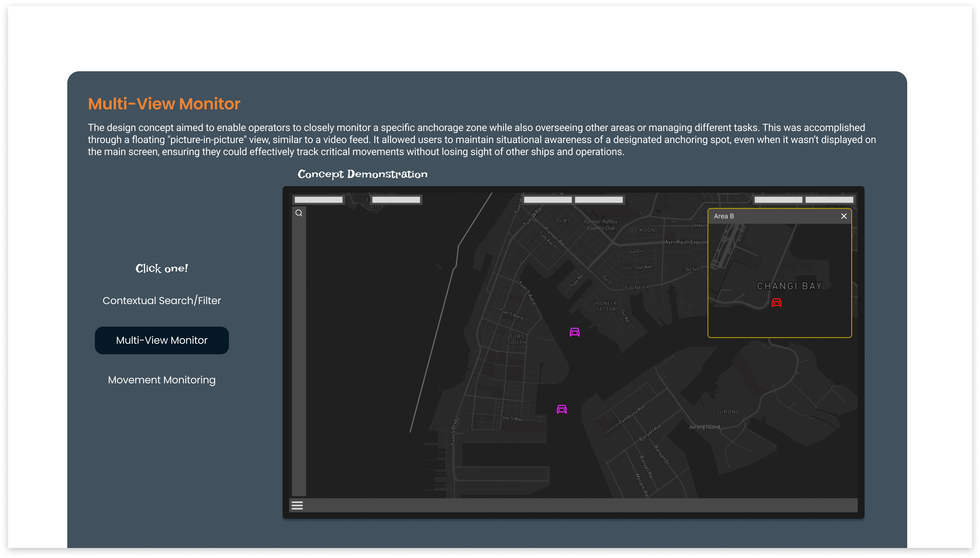This screenshot has width=980, height=558.
Task: Select the Contextual Search/Filter option
Action: click(161, 301)
